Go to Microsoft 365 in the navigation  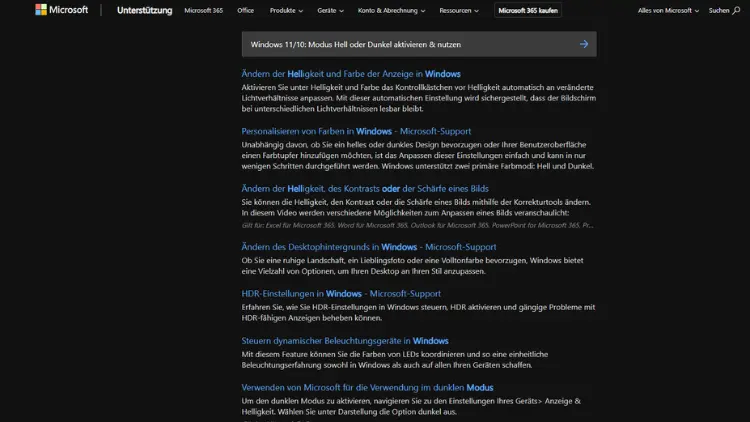[x=204, y=11]
